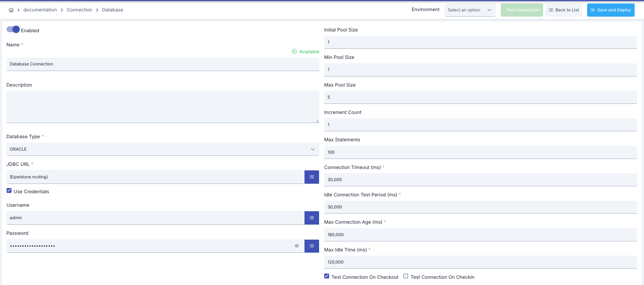
Task: Click the home icon in breadcrumb
Action: pyautogui.click(x=11, y=10)
